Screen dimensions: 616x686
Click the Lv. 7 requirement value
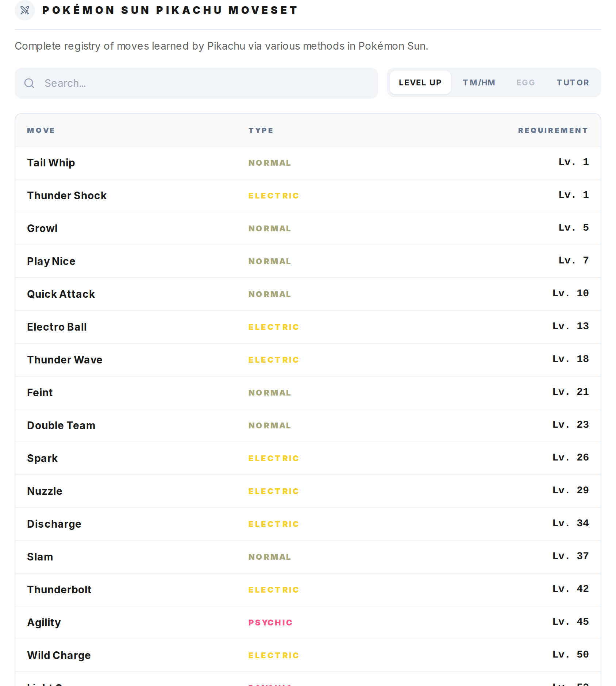pos(574,261)
